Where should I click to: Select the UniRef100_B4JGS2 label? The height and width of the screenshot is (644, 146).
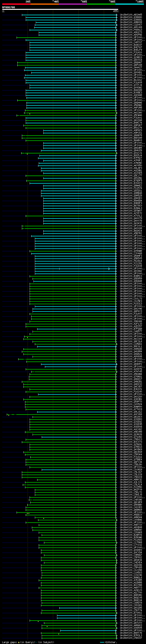pos(131,80)
